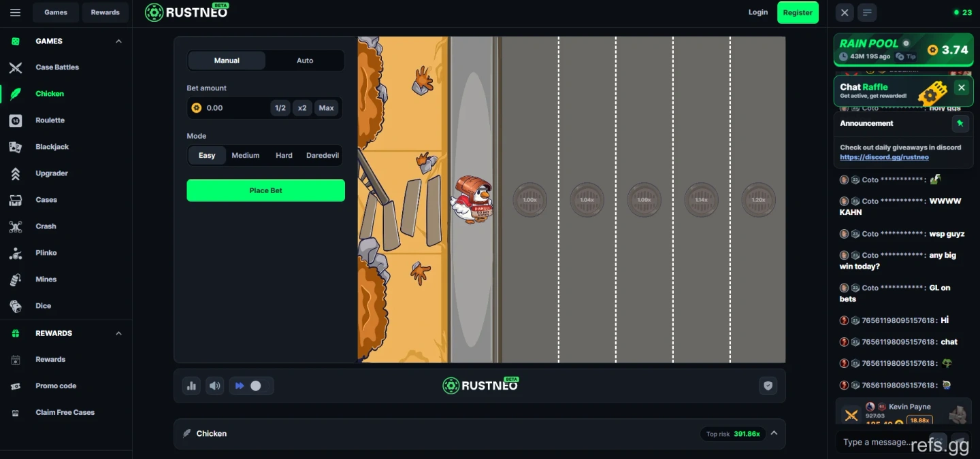The height and width of the screenshot is (459, 980).
Task: Click the 1.14x manhole multiplier
Action: 701,200
